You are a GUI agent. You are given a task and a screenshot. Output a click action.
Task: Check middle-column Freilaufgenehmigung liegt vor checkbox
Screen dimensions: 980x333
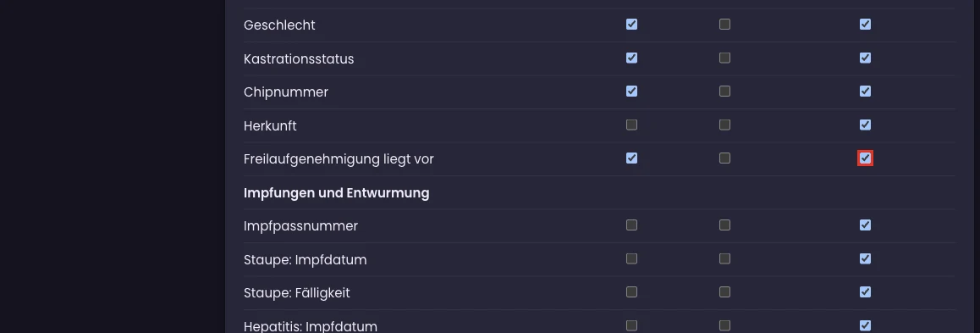click(724, 158)
